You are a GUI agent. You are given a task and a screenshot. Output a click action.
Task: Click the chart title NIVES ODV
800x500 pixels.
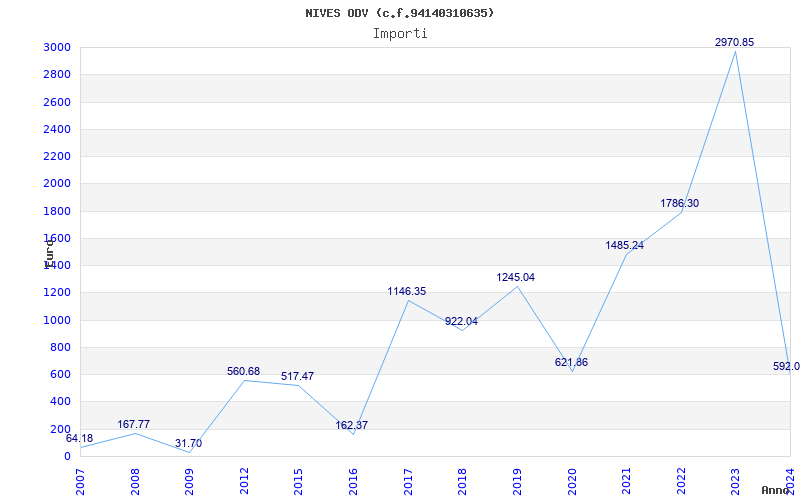pos(399,13)
